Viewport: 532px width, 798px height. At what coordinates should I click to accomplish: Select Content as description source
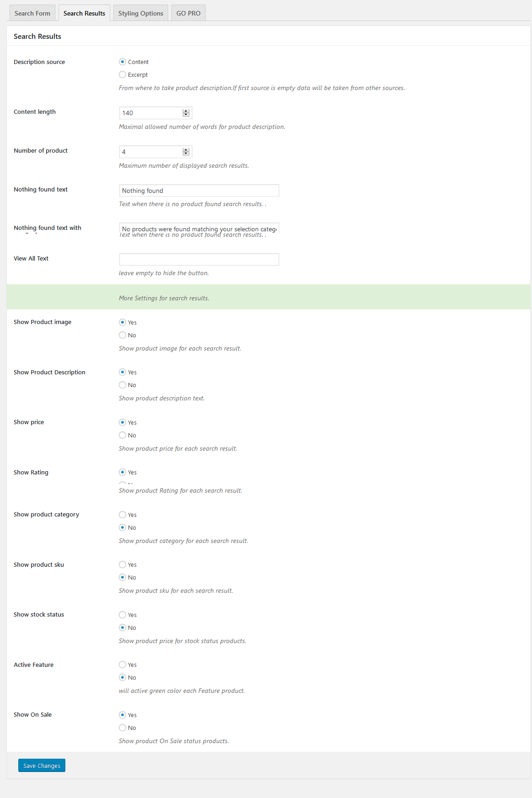(x=122, y=62)
